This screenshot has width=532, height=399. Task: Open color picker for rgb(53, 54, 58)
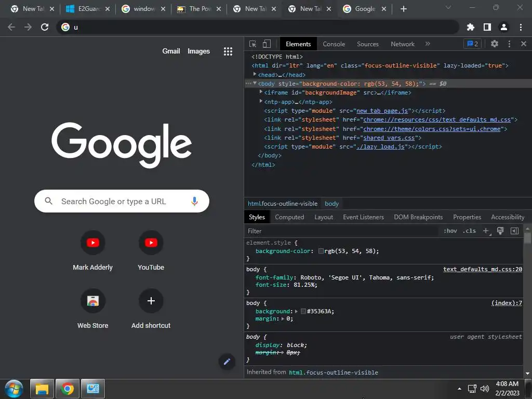click(321, 251)
